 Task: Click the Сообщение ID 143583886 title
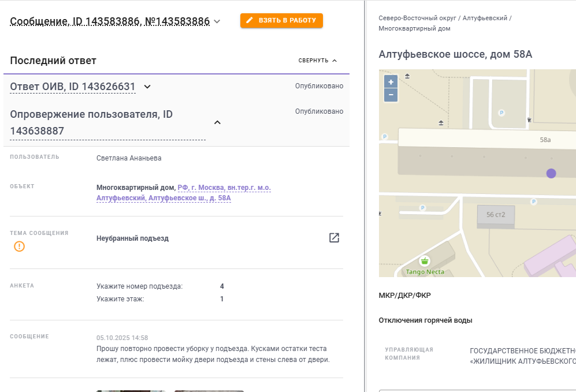click(x=110, y=22)
